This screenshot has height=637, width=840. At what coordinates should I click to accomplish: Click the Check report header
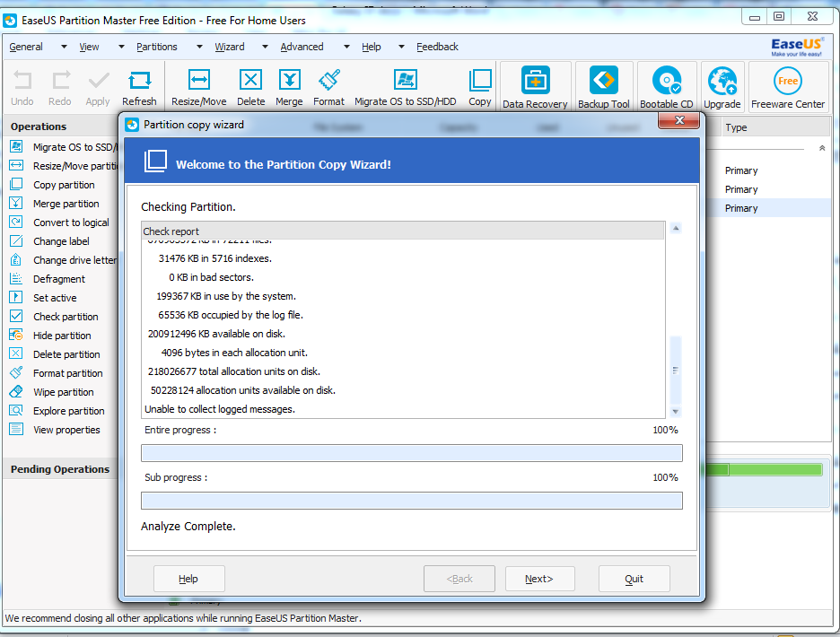[403, 231]
